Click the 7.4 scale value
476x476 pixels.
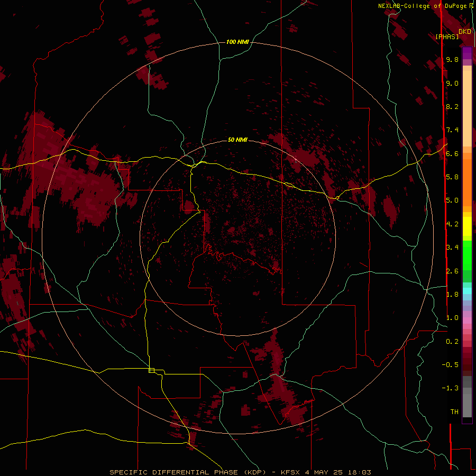452,130
